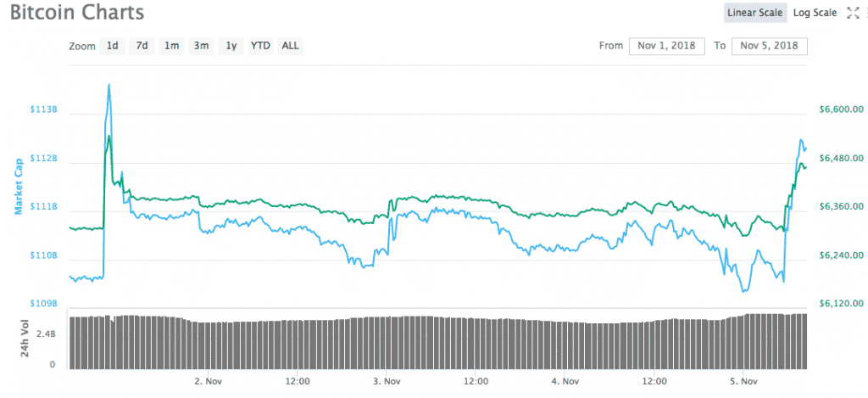Click the $109B axis value
The height and width of the screenshot is (398, 868).
(43, 304)
